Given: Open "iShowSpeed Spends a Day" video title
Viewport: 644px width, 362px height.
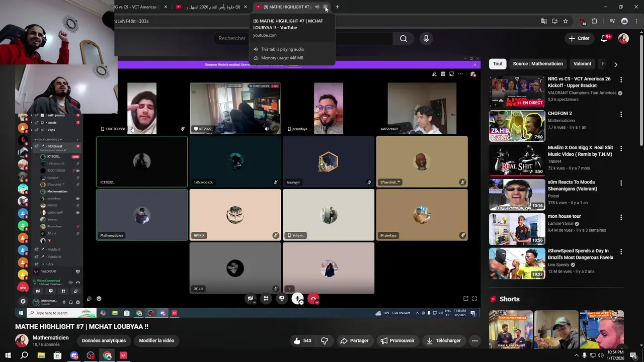Looking at the screenshot, I should pyautogui.click(x=581, y=254).
